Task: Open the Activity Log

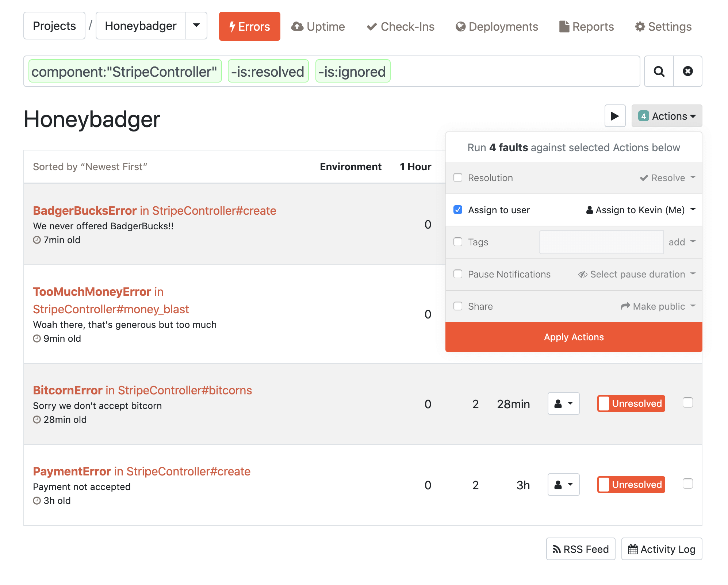Action: [x=661, y=549]
